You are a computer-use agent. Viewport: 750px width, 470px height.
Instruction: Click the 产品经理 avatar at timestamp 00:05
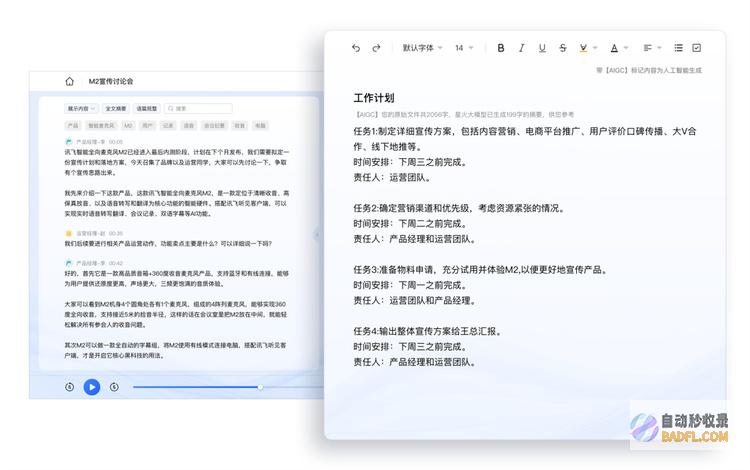click(68, 142)
